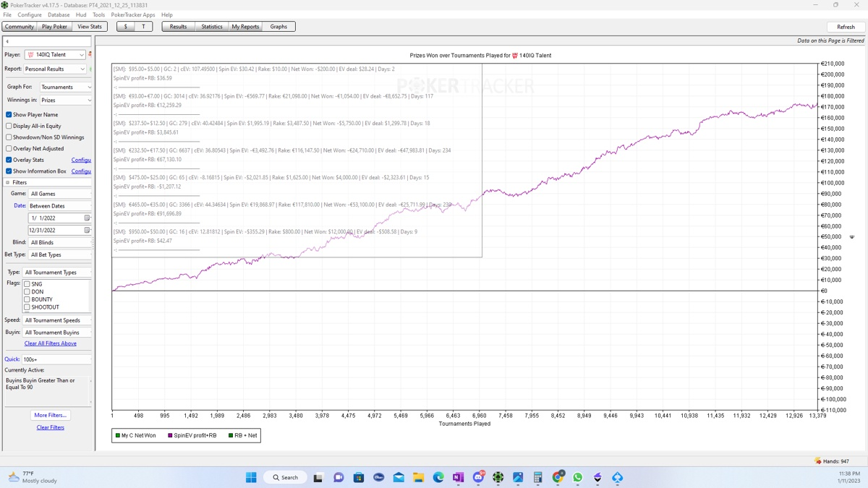The image size is (868, 488).
Task: Open the end date calendar picker
Action: [87, 230]
